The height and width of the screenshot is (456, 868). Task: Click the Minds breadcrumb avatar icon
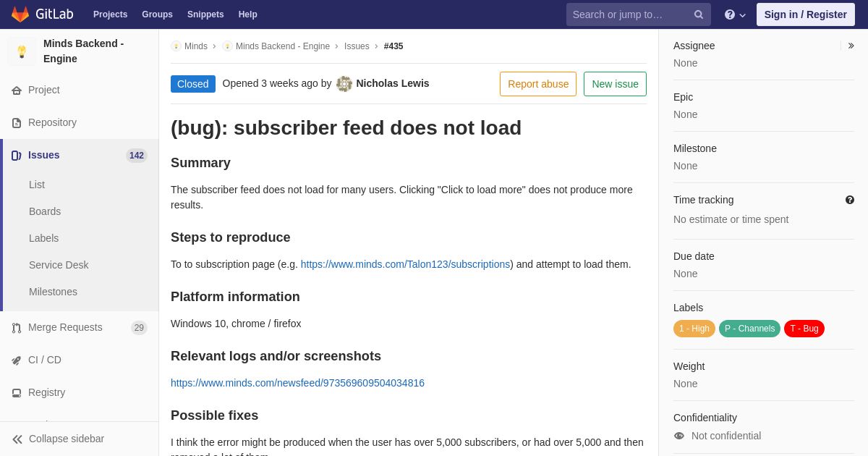click(x=176, y=46)
